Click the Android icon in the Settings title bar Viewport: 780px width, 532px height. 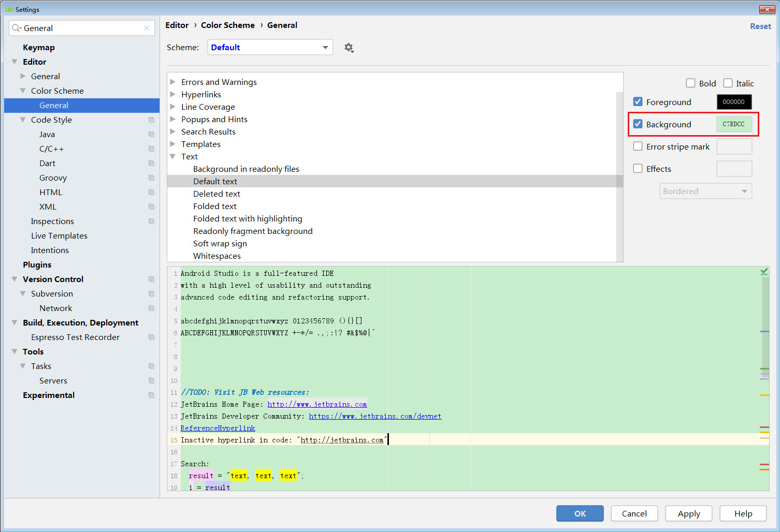tap(9, 9)
